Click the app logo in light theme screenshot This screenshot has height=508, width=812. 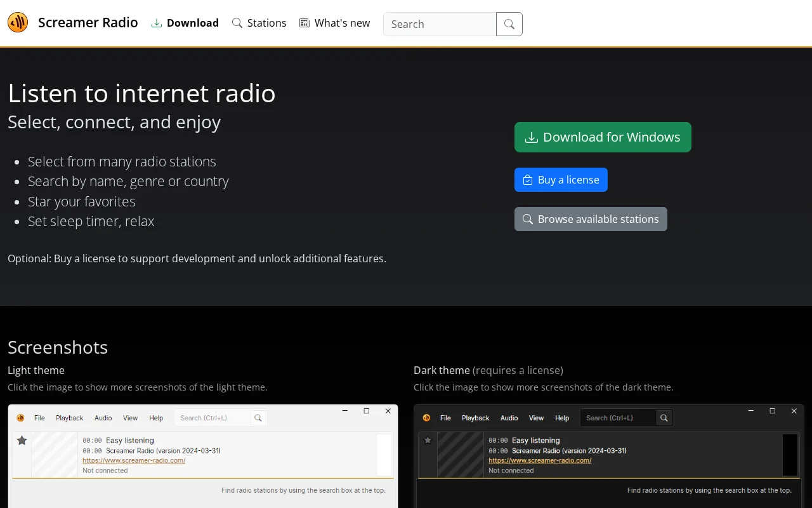click(20, 418)
